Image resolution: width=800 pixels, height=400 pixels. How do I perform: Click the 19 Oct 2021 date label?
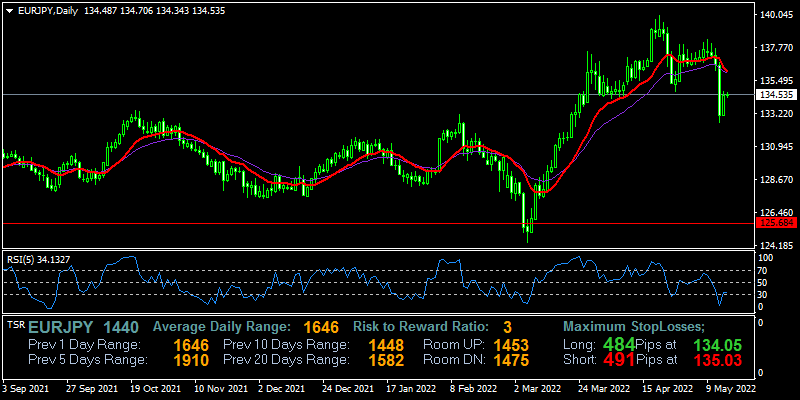pos(156,389)
